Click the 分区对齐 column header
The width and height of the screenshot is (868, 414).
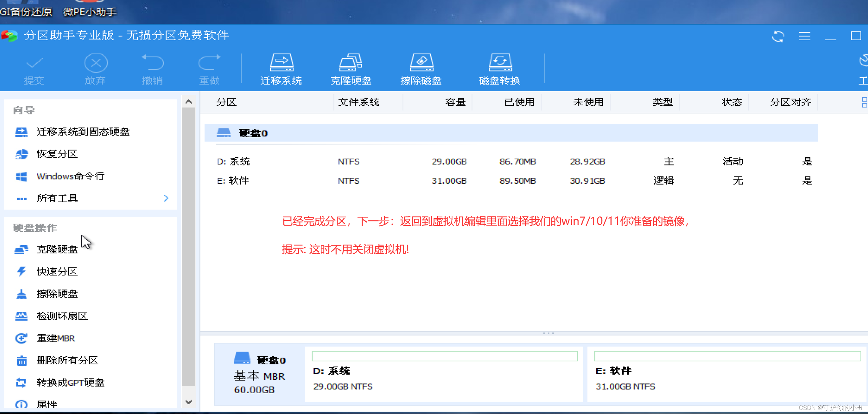tap(790, 102)
